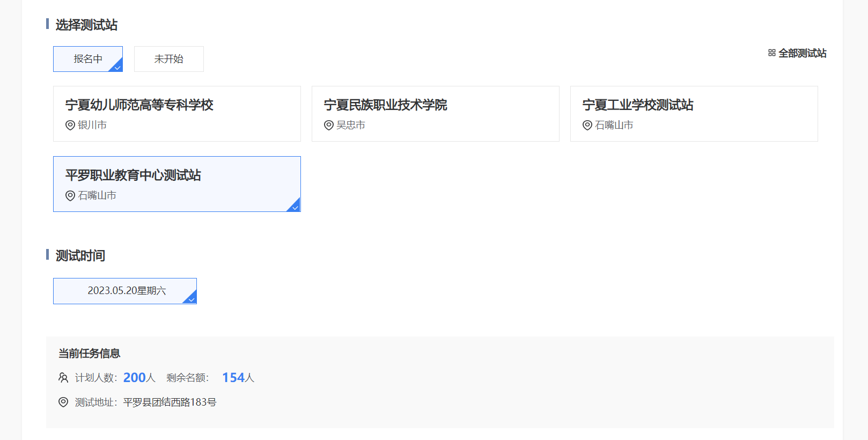Choose 宁夏民族职业技术学院 test station
The width and height of the screenshot is (868, 440).
tap(435, 114)
